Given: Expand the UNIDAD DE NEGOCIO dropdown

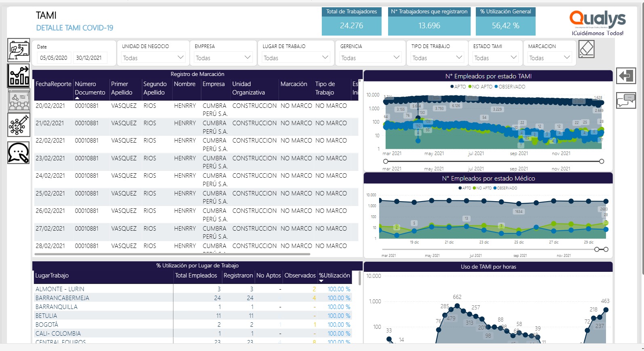Looking at the screenshot, I should (152, 58).
